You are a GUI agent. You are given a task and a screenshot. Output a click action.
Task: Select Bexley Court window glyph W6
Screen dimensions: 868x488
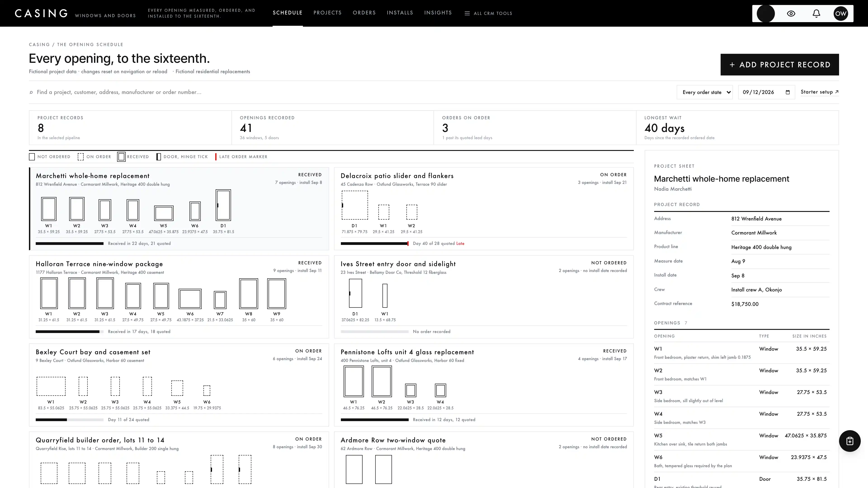(x=207, y=391)
